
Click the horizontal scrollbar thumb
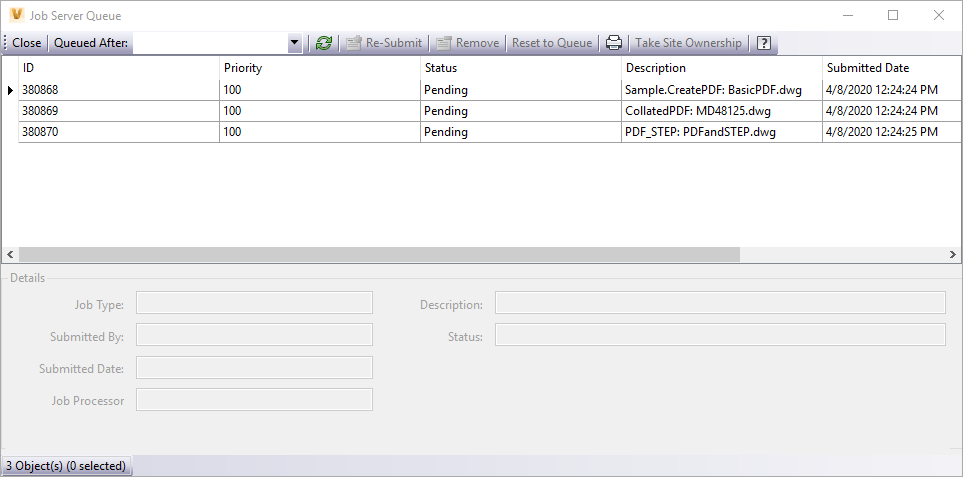[x=378, y=254]
